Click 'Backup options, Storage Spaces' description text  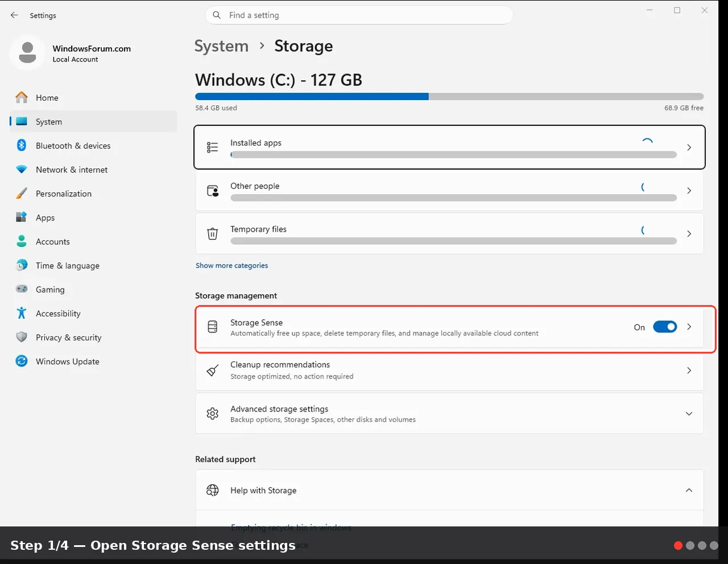pos(323,419)
